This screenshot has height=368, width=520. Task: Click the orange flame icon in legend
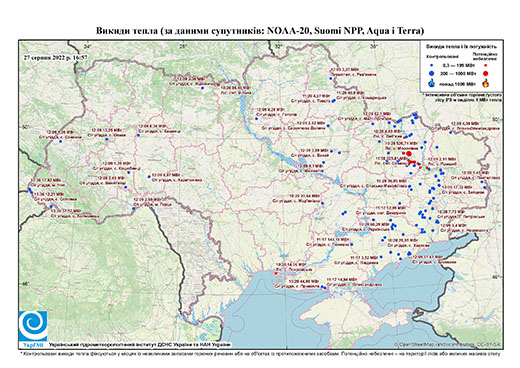[486, 83]
